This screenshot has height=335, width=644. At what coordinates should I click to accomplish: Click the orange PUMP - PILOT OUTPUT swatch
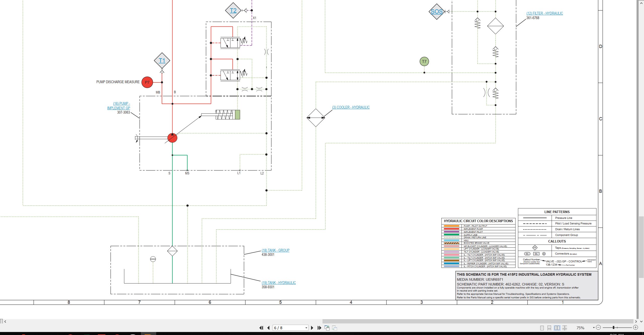(452, 226)
